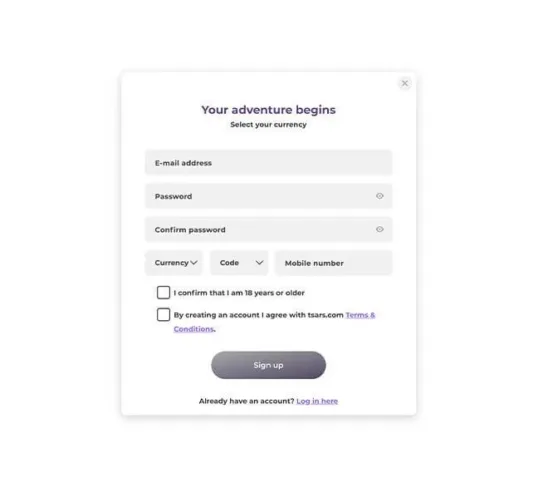Image resolution: width=533 pixels, height=488 pixels.
Task: Open the Currency dropdown
Action: (x=174, y=263)
